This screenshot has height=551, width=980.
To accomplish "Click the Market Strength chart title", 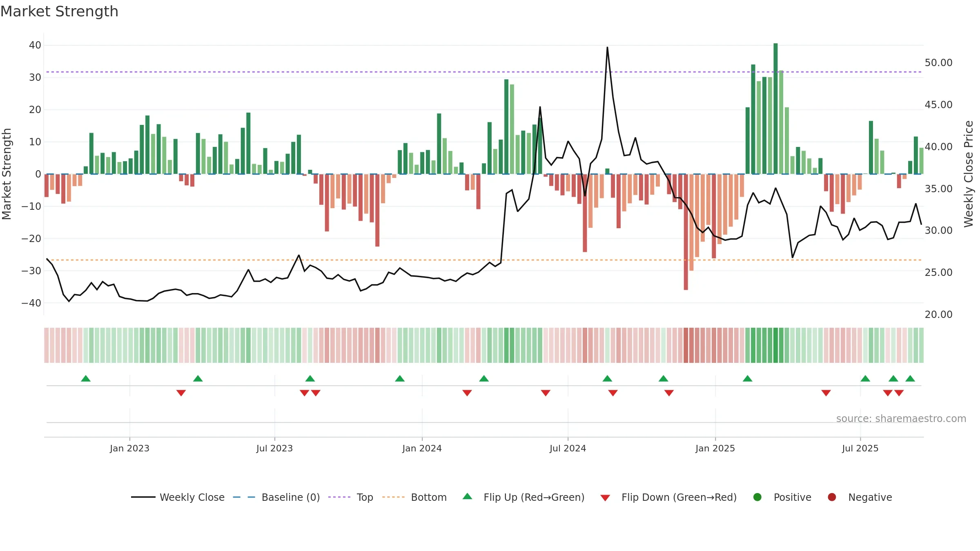I will pyautogui.click(x=60, y=11).
